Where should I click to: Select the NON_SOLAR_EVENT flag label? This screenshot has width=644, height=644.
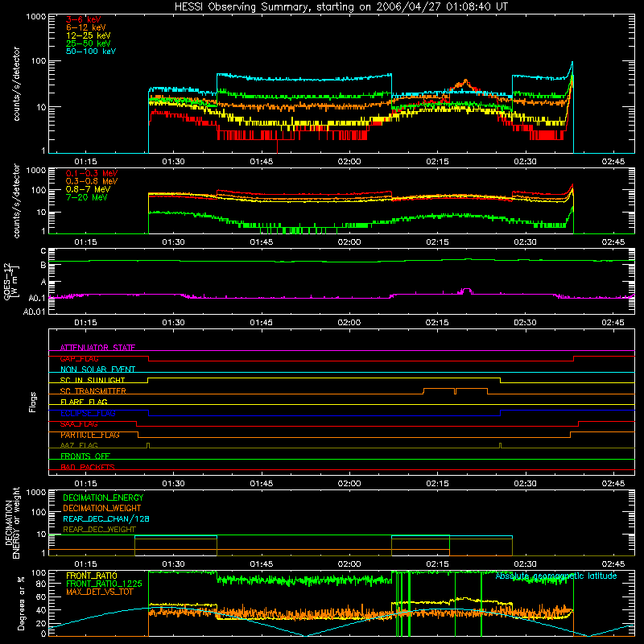[97, 369]
